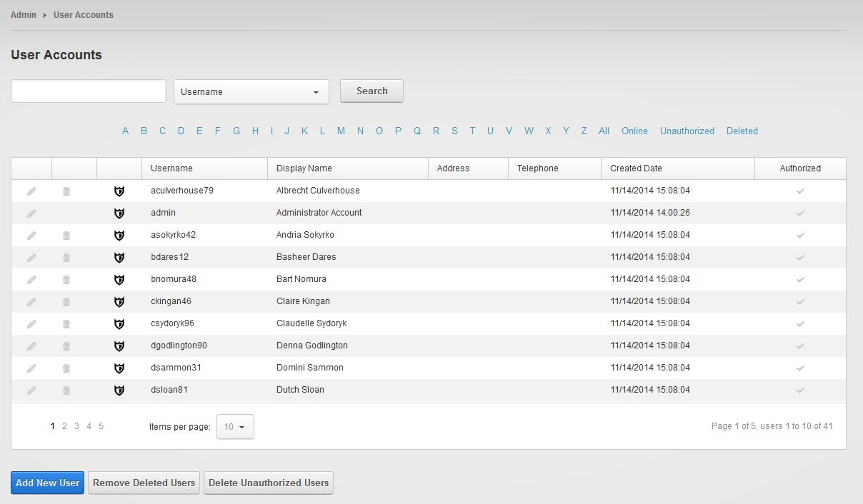Click Admin breadcrumb link
Screen dimensions: 863x504
tap(24, 14)
